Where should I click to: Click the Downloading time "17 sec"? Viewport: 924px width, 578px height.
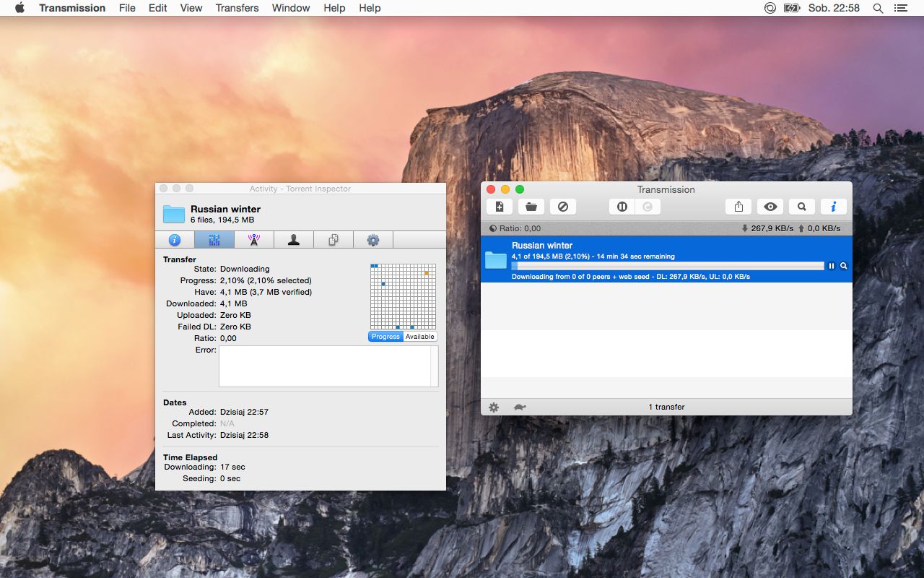(x=232, y=467)
